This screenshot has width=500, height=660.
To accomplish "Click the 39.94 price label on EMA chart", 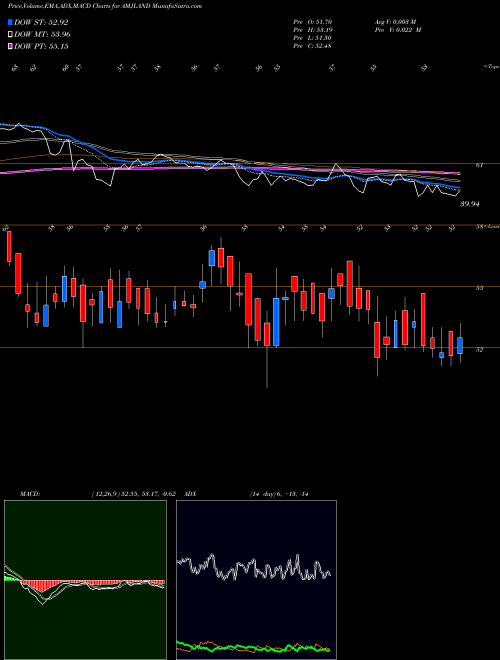I will point(470,204).
